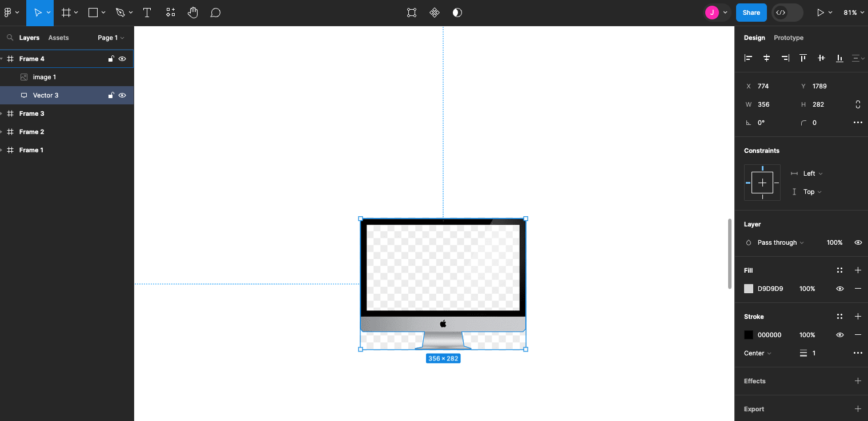Toggle visibility of the 000000 stroke
Image resolution: width=868 pixels, height=421 pixels.
coord(839,335)
